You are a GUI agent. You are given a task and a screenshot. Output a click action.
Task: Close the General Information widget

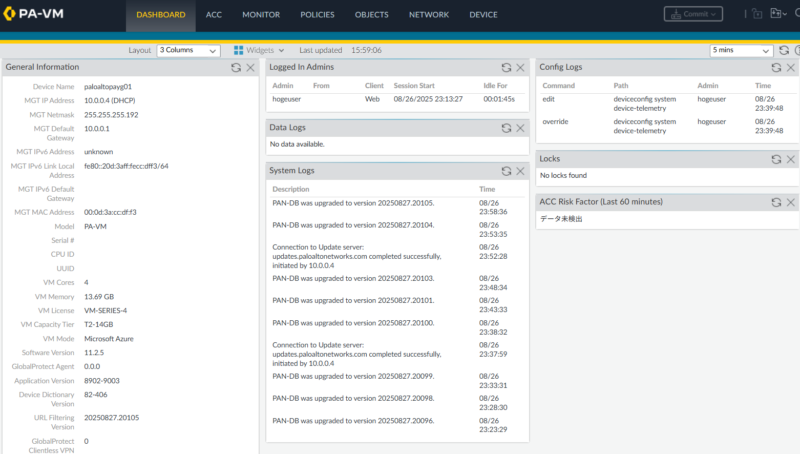(251, 67)
